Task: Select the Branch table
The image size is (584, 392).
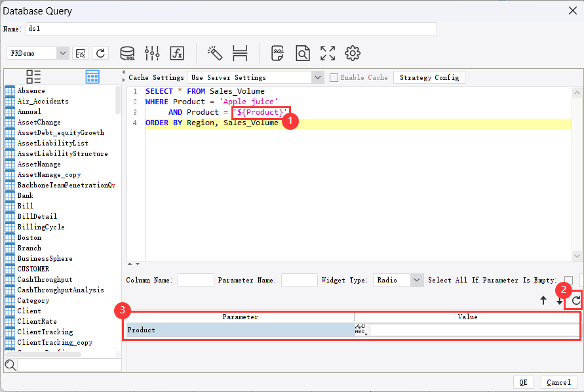Action: [x=29, y=248]
